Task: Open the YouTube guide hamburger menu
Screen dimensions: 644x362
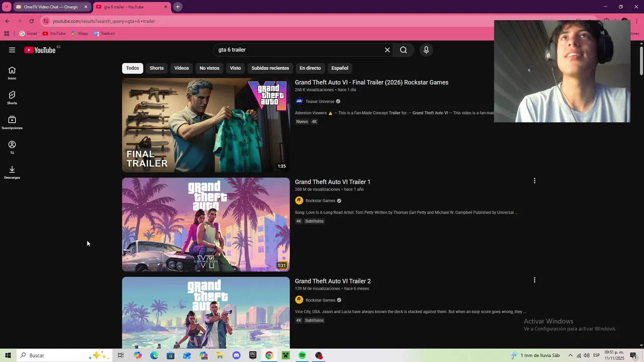Action: coord(12,50)
